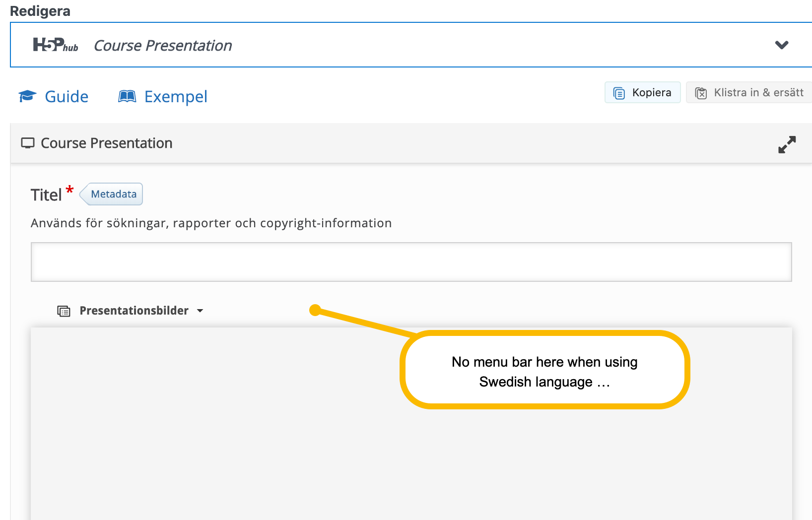Screen dimensions: 812x520
Task: Click the Course Presentation selector title
Action: [163, 46]
